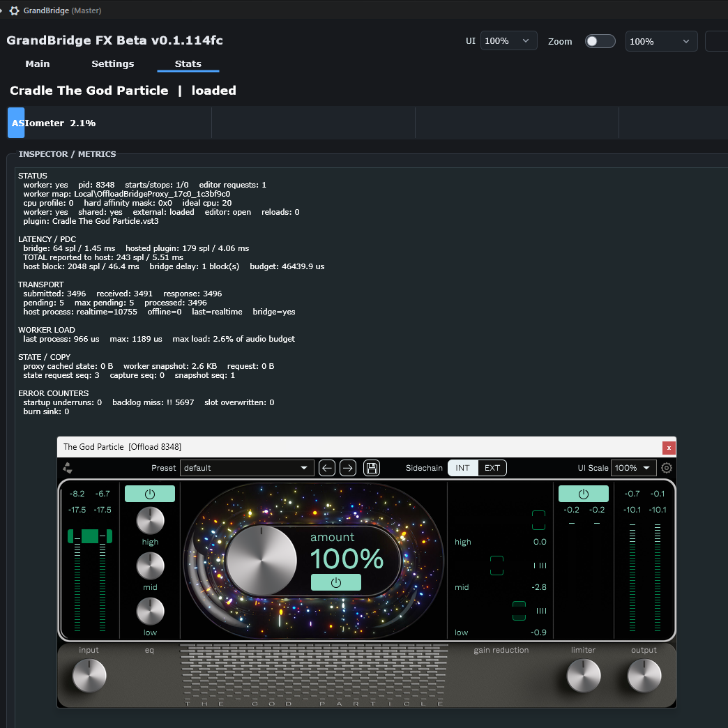The height and width of the screenshot is (728, 728).
Task: Switch to the Main tab
Action: (37, 63)
